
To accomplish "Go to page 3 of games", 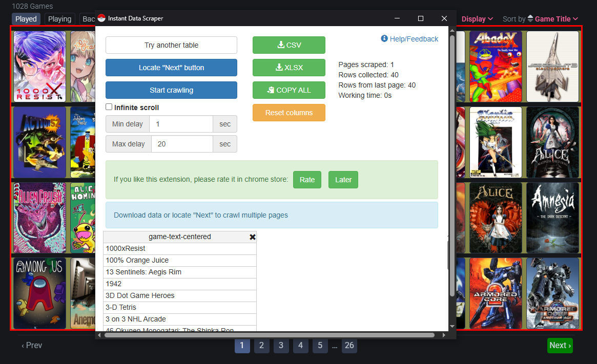I will [x=281, y=346].
